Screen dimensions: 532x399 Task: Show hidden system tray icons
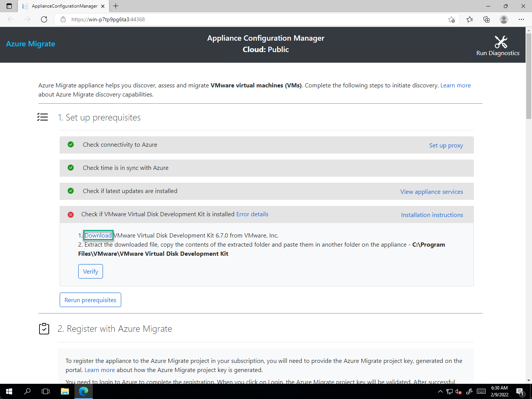pos(440,391)
